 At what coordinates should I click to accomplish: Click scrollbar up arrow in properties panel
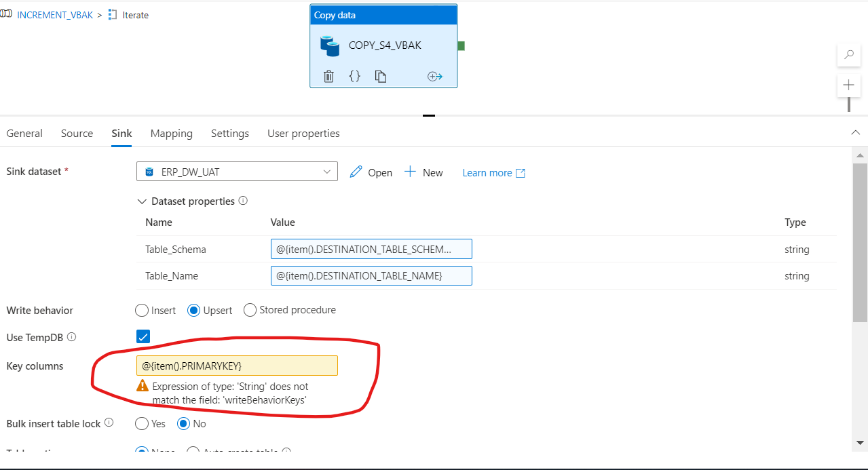(860, 155)
